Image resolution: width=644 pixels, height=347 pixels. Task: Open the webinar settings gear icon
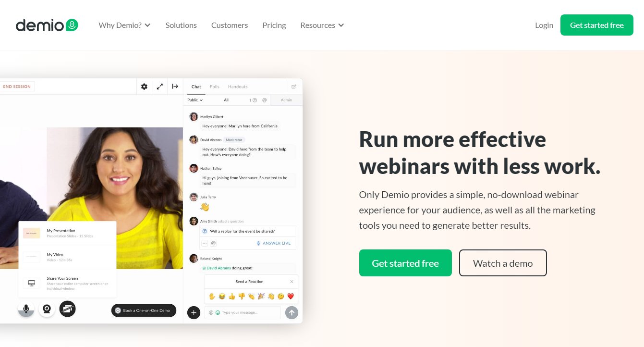tap(144, 87)
